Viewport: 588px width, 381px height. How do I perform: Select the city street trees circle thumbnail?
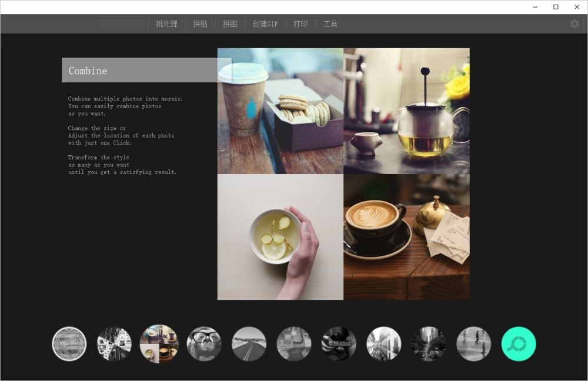tap(429, 344)
